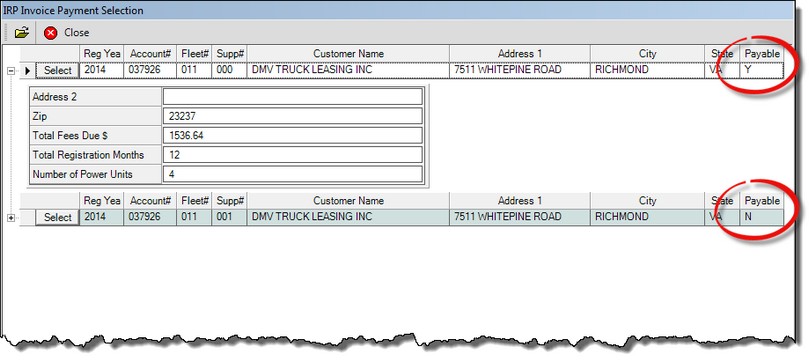Screen dimensions: 809x362
Task: Click Customer Name cell in Supp 000 row
Action: [348, 70]
